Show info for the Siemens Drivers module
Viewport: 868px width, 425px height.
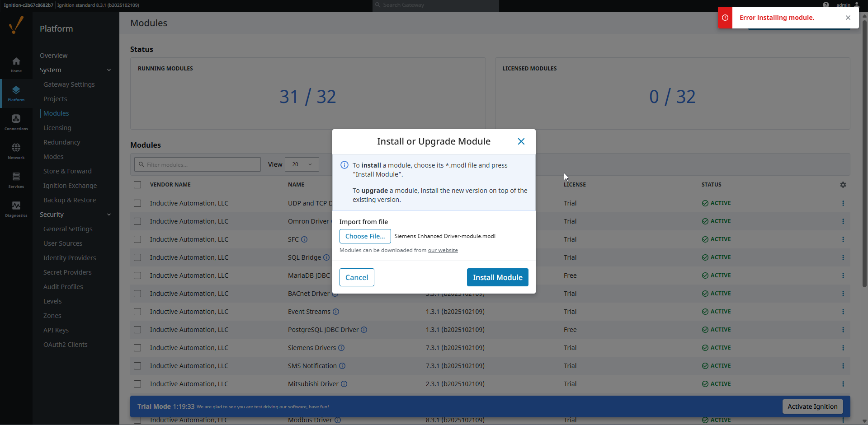[x=341, y=348]
